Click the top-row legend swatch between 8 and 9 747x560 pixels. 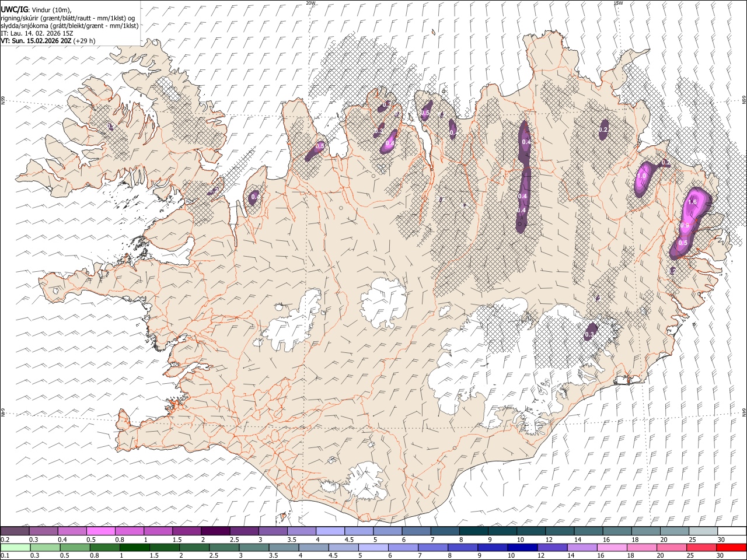474,531
